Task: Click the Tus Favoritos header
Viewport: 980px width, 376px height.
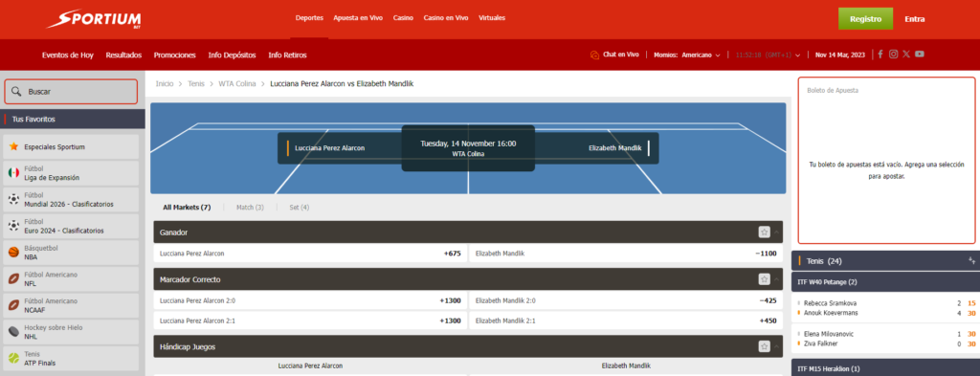Action: tap(73, 119)
